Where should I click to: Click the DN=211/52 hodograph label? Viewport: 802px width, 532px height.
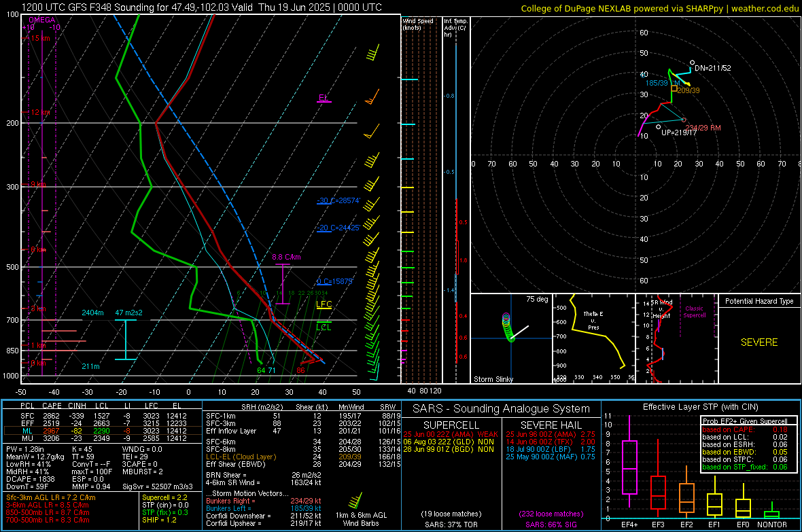pos(713,68)
